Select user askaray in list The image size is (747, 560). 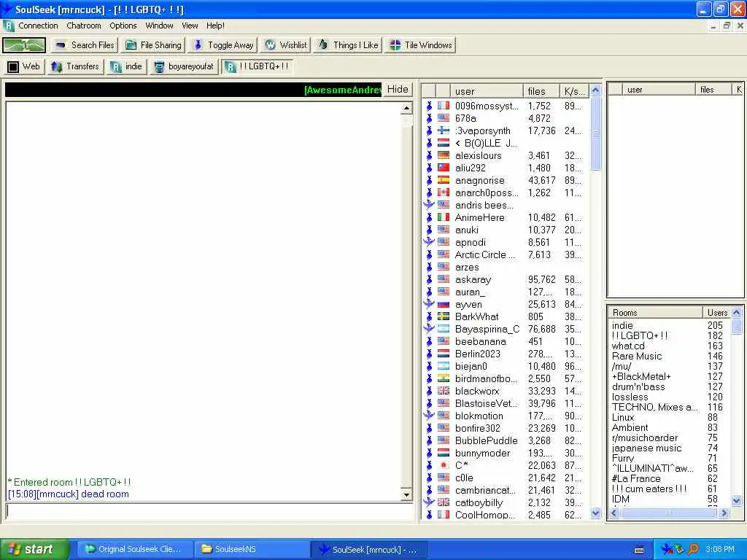(x=473, y=279)
